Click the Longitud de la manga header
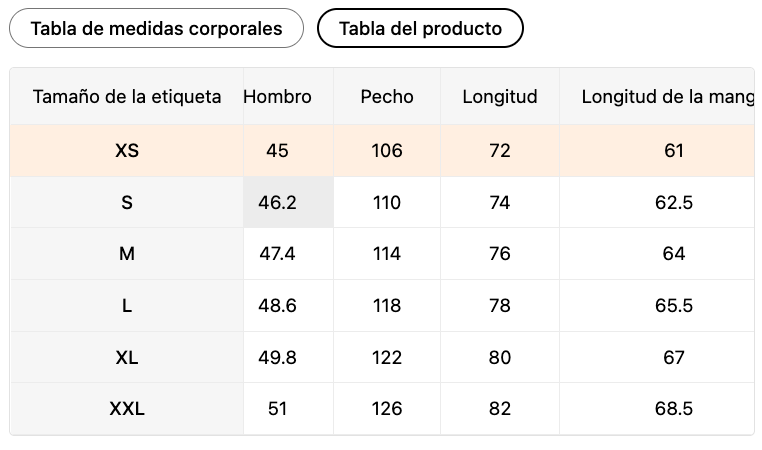 pyautogui.click(x=667, y=97)
